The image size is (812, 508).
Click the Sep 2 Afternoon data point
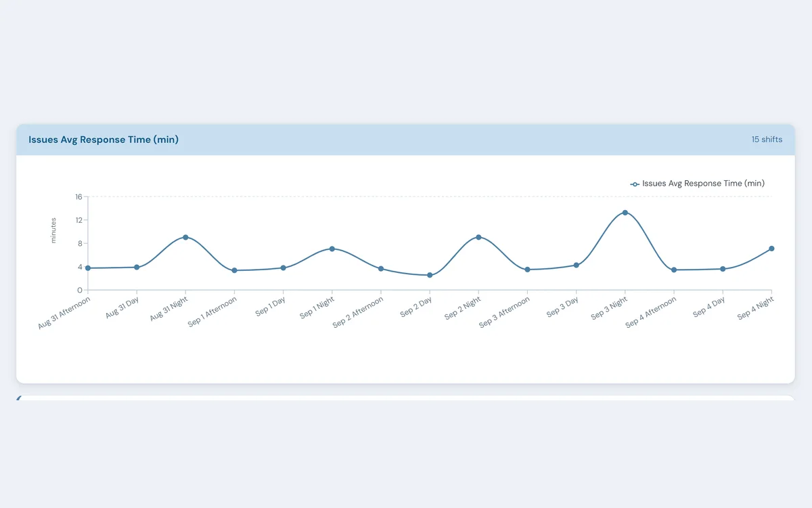[x=381, y=269]
